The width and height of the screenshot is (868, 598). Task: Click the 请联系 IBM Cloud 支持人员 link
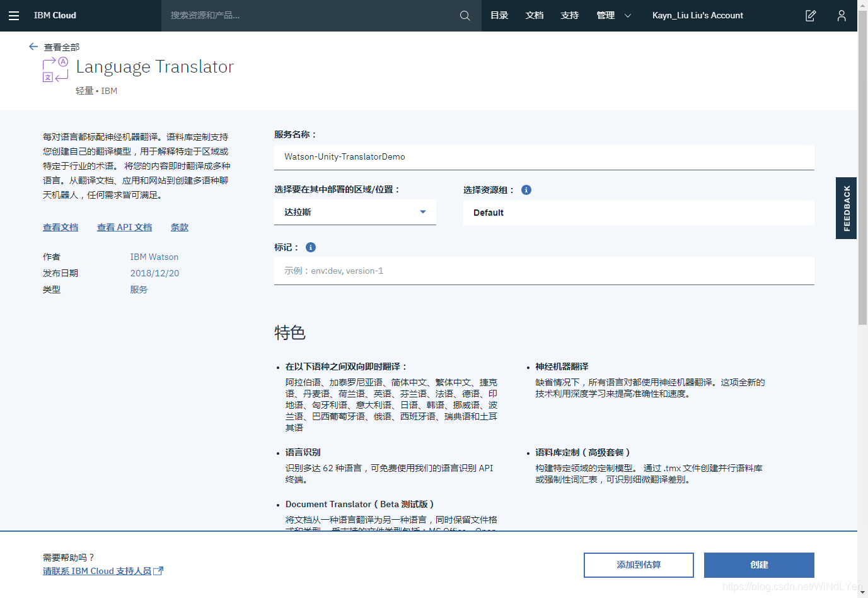tap(97, 571)
